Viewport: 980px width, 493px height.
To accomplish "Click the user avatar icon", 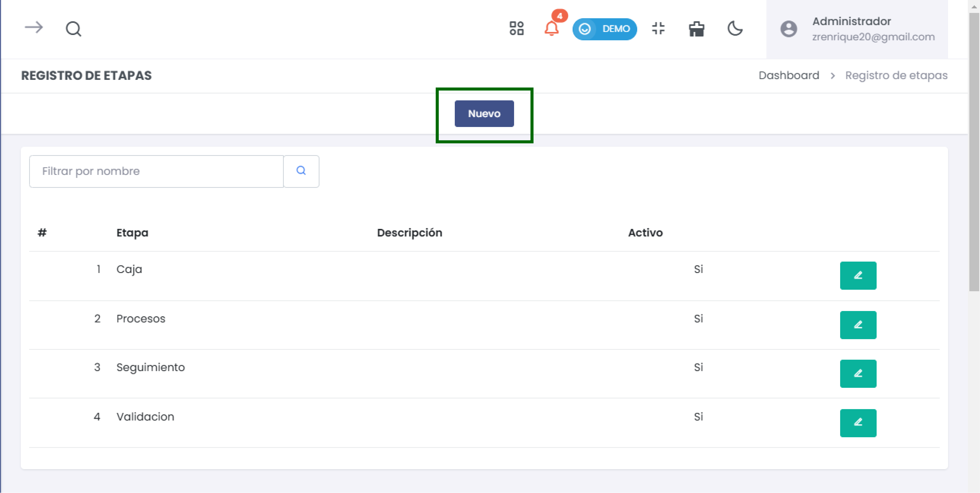I will point(788,29).
